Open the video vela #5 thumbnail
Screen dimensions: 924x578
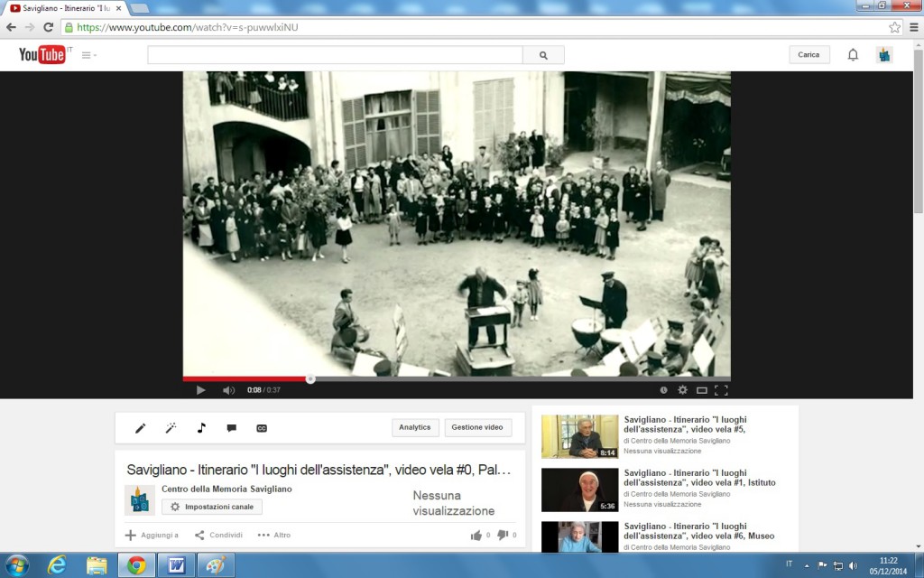coord(580,436)
